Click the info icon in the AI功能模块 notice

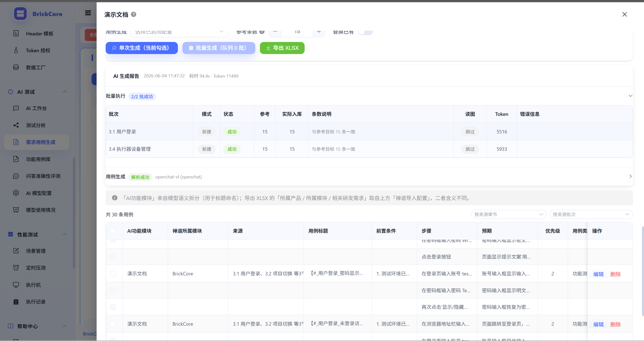coord(114,198)
